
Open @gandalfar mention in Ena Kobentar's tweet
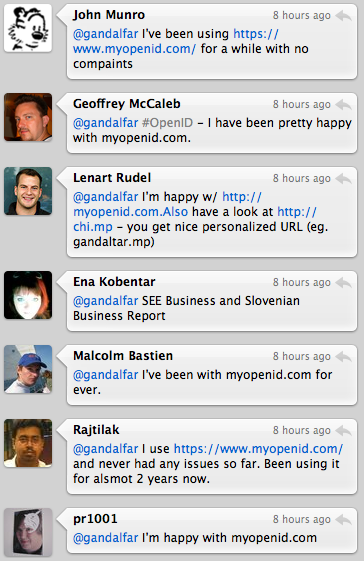106,301
